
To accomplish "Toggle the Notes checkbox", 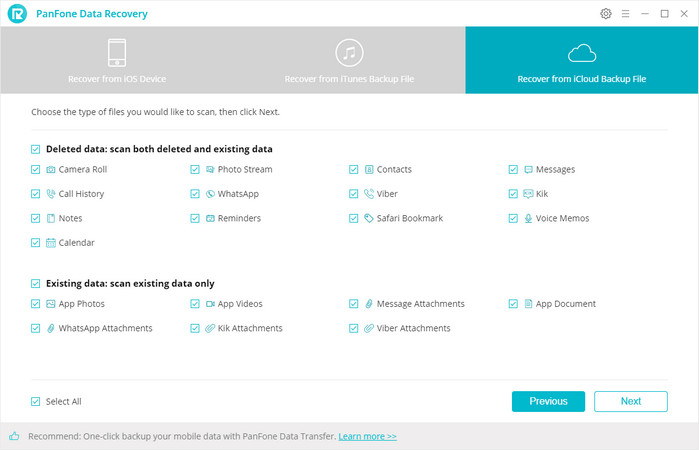I will (36, 218).
